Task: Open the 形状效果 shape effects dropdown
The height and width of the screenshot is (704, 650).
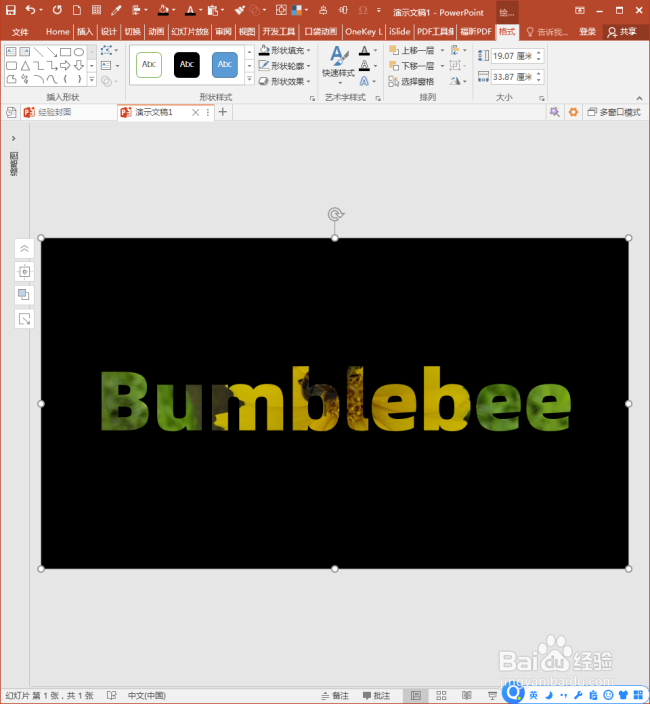Action: (285, 81)
